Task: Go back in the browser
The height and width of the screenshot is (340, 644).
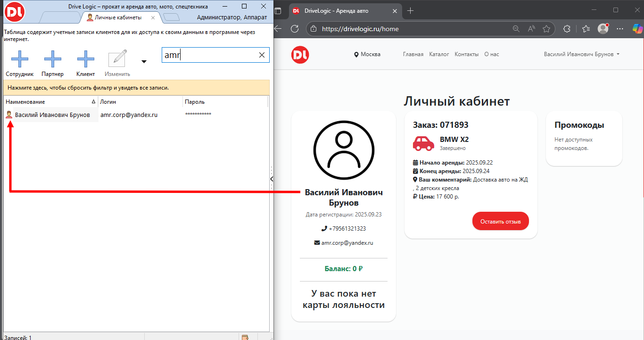Action: pos(278,29)
